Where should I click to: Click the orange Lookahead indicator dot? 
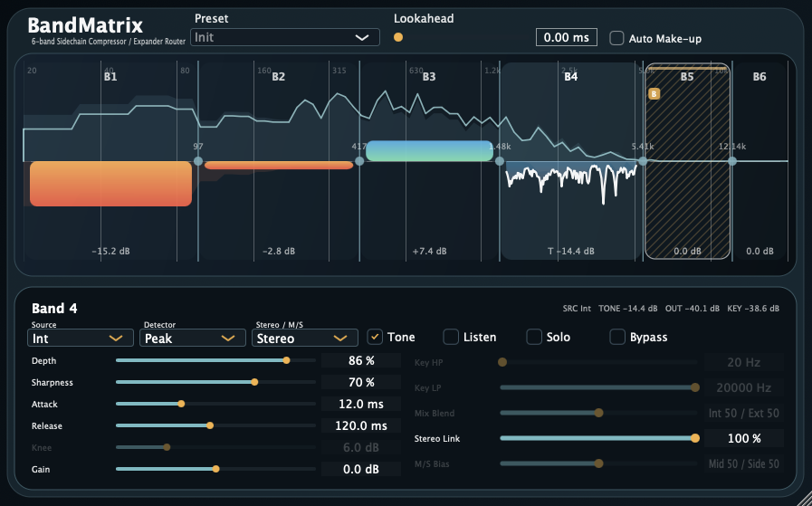pos(398,37)
